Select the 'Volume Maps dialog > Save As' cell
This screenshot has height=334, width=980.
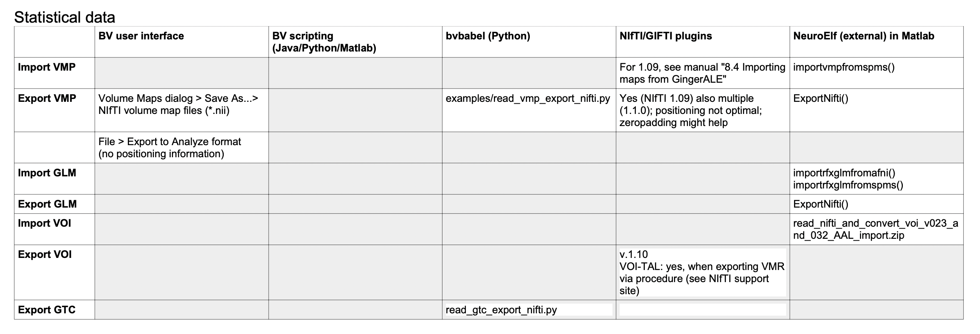click(x=181, y=110)
